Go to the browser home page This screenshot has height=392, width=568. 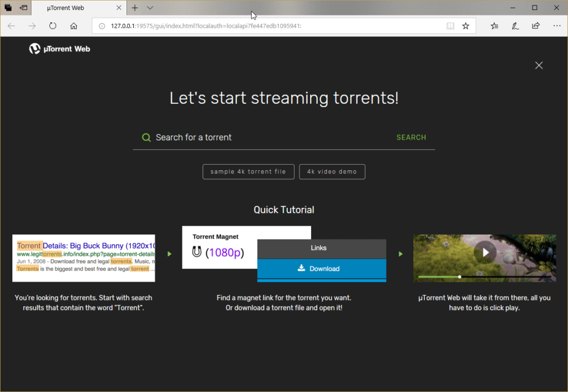74,26
